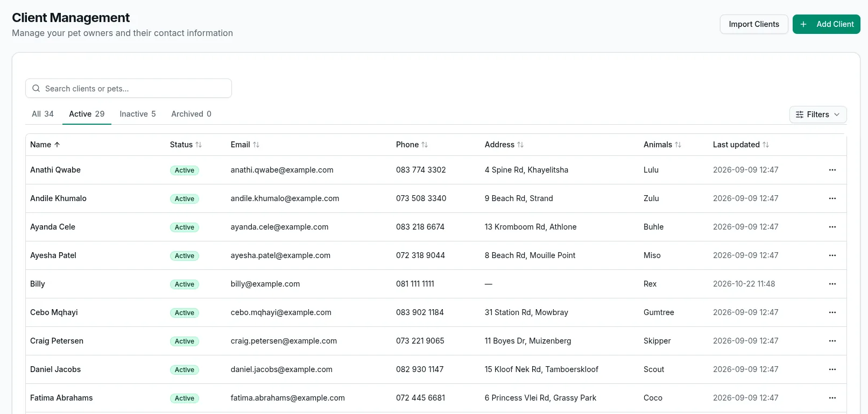Open row actions menu for Ayanda Cele

pos(832,227)
